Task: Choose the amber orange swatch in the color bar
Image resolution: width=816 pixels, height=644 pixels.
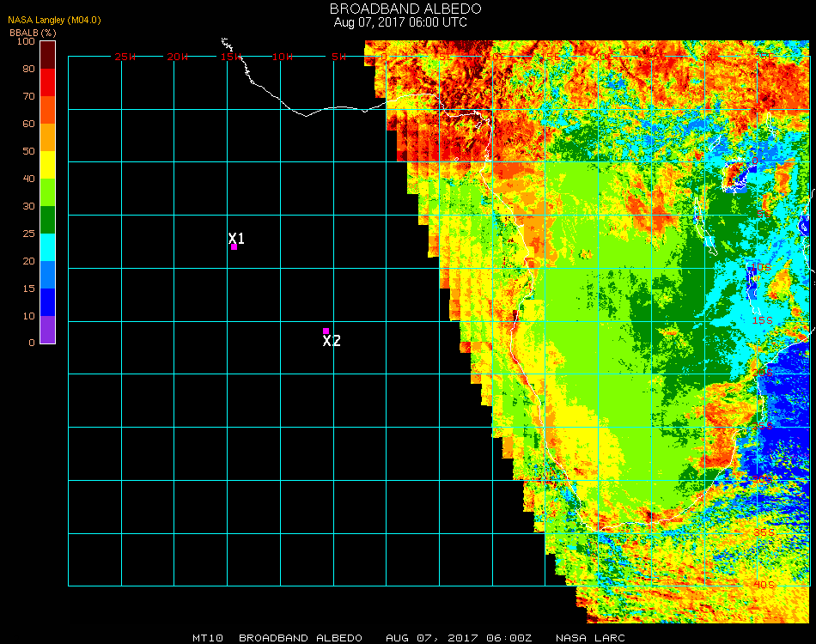Action: coord(48,137)
